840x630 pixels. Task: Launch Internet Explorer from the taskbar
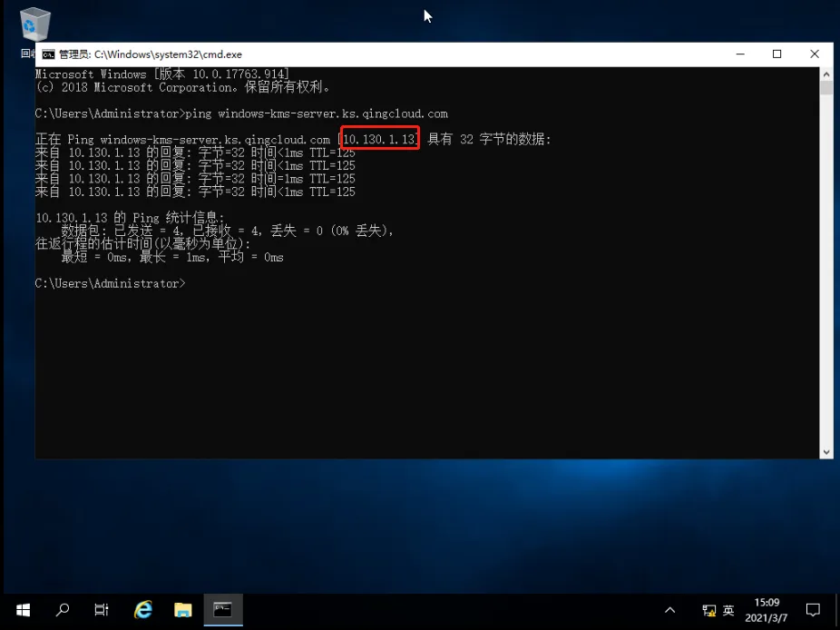pos(142,609)
